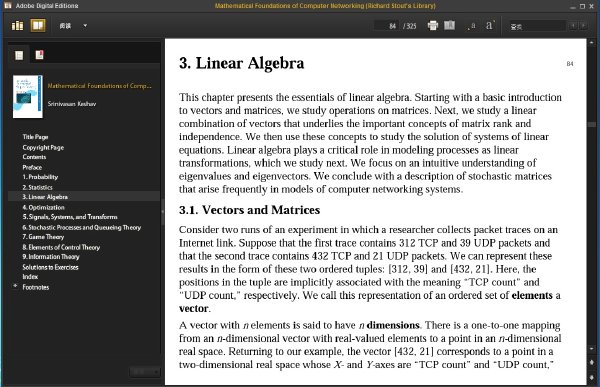Click the page number 84 field

386,26
